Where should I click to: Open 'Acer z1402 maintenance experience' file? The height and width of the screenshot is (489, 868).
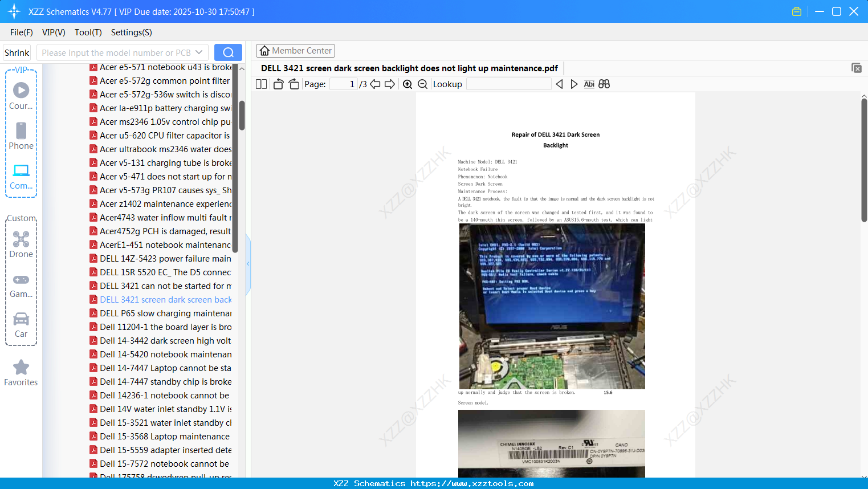click(161, 204)
